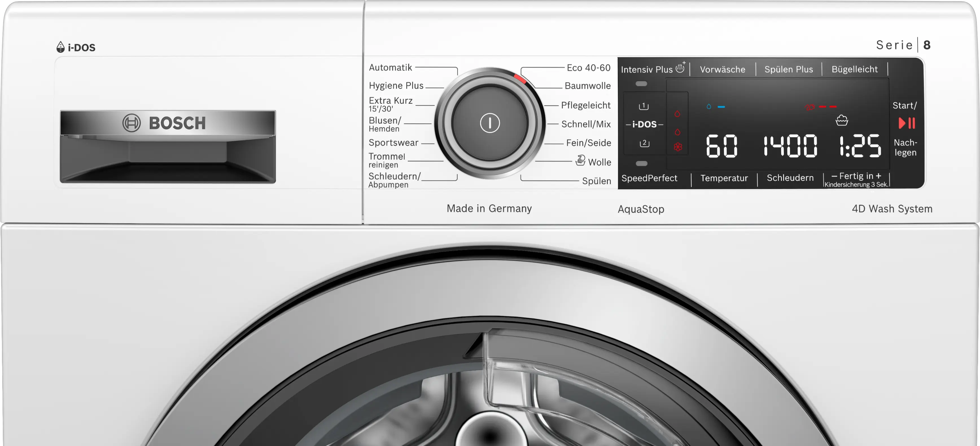Change the Schleudern spin speed setting
Image resolution: width=980 pixels, height=446 pixels.
coord(790,178)
